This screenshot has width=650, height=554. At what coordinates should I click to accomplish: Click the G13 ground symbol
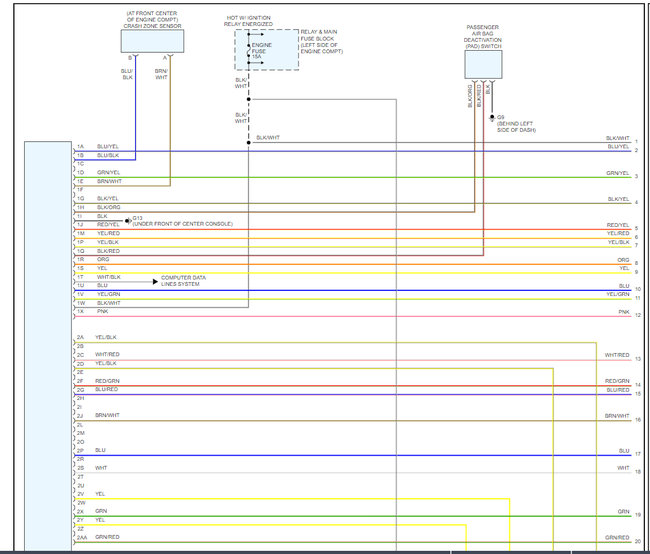(128, 221)
